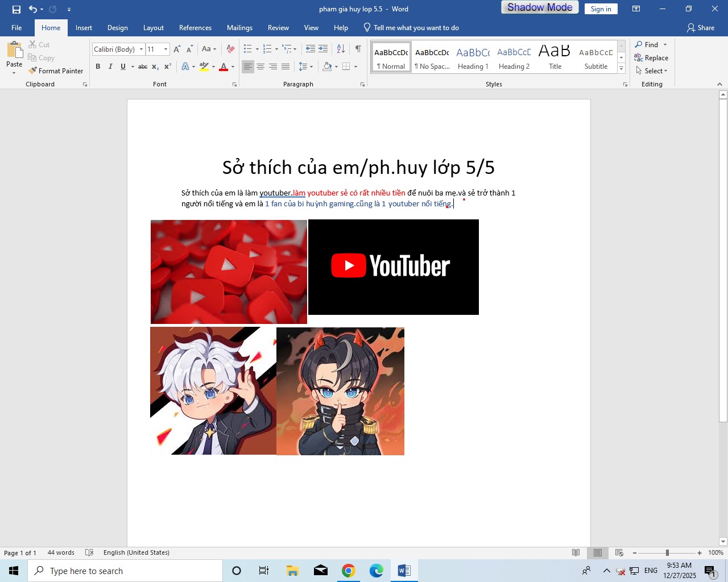Toggle strikethrough text formatting
The width and height of the screenshot is (728, 582).
(143, 67)
